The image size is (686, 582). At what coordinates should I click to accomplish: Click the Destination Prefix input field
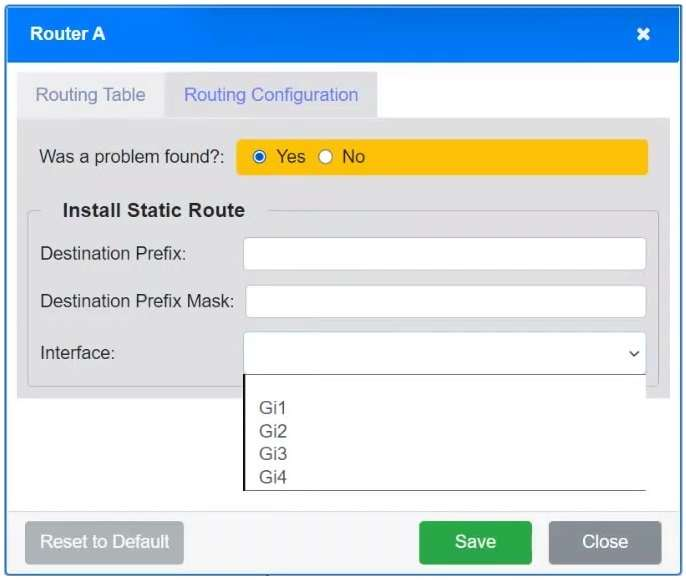pos(444,254)
